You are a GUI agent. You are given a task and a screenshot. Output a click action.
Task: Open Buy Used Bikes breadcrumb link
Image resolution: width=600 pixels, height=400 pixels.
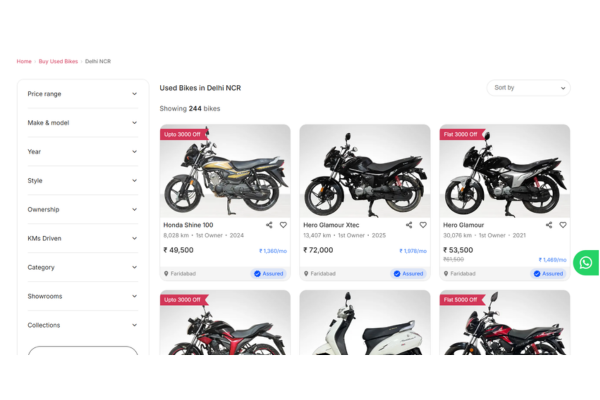coord(58,61)
